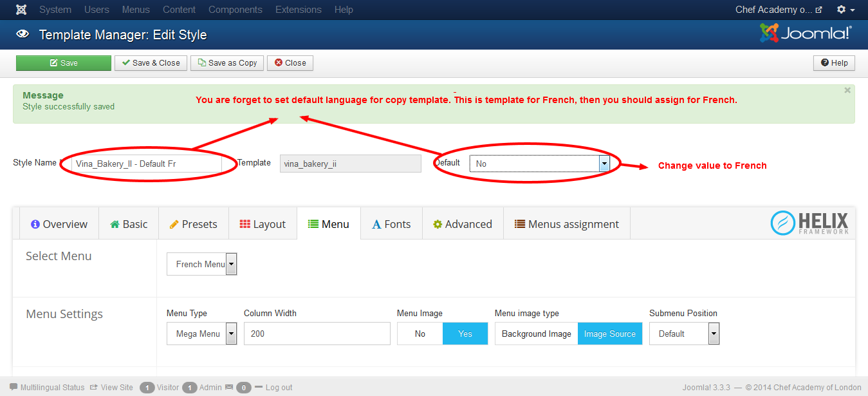
Task: Select Background Image as menu image type
Action: point(536,334)
